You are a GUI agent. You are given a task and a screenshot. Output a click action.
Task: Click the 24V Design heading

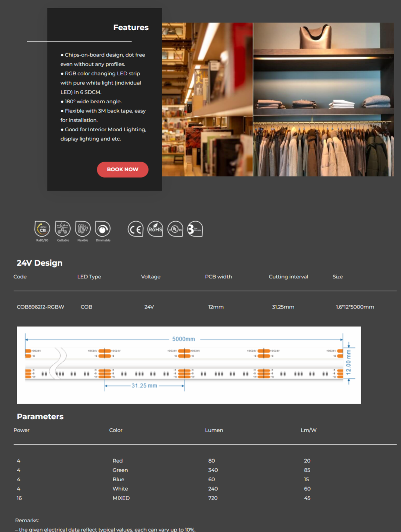(x=40, y=263)
